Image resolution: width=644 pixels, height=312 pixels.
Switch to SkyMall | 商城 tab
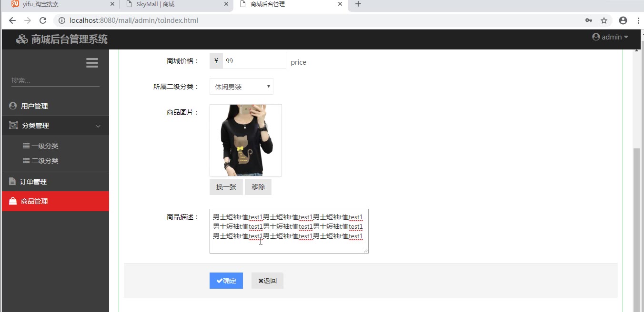click(x=176, y=5)
